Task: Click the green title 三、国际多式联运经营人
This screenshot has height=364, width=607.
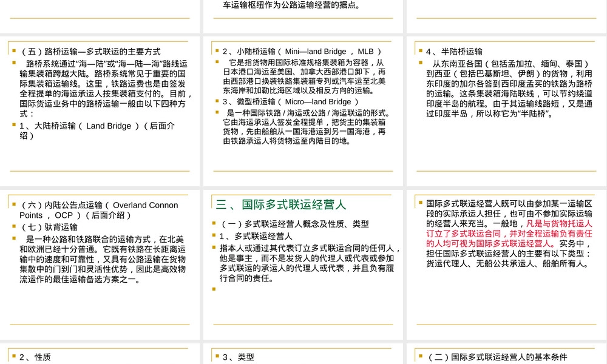Action: [281, 204]
